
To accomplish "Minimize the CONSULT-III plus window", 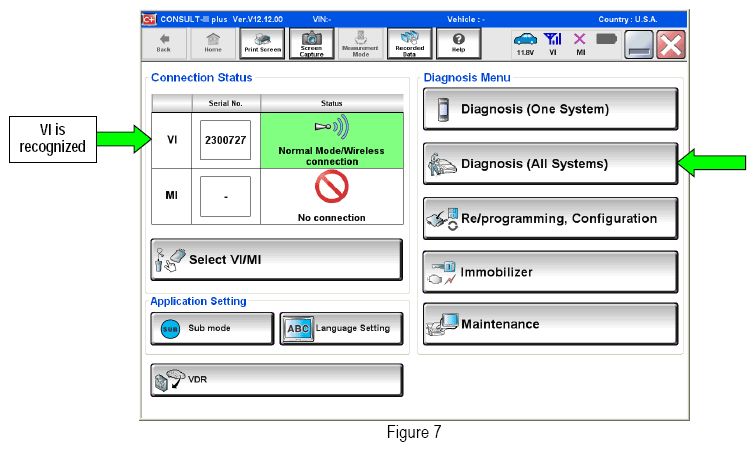I will 639,44.
